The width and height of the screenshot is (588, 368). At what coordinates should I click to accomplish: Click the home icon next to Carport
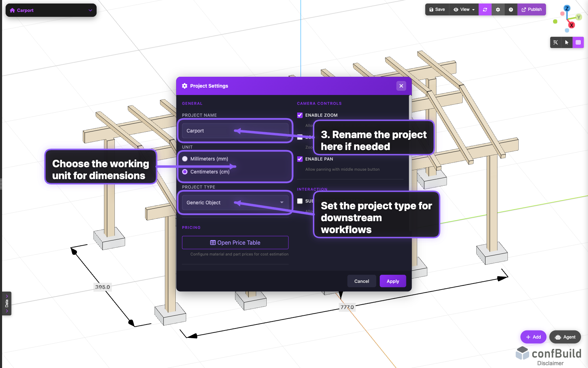[x=12, y=10]
